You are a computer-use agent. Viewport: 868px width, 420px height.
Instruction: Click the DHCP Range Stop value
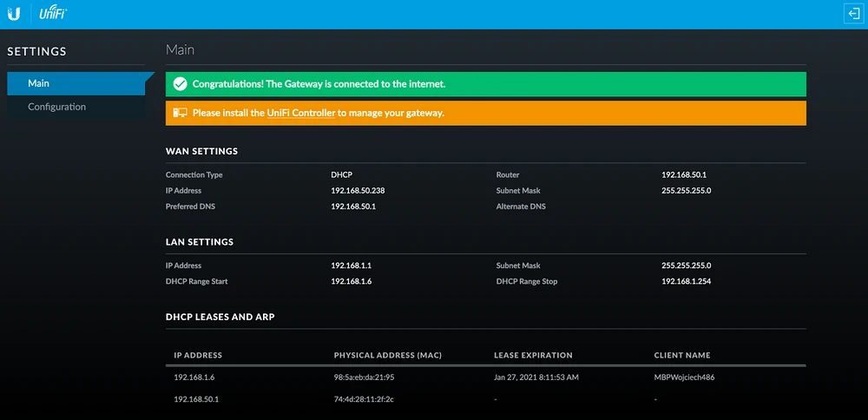(686, 281)
